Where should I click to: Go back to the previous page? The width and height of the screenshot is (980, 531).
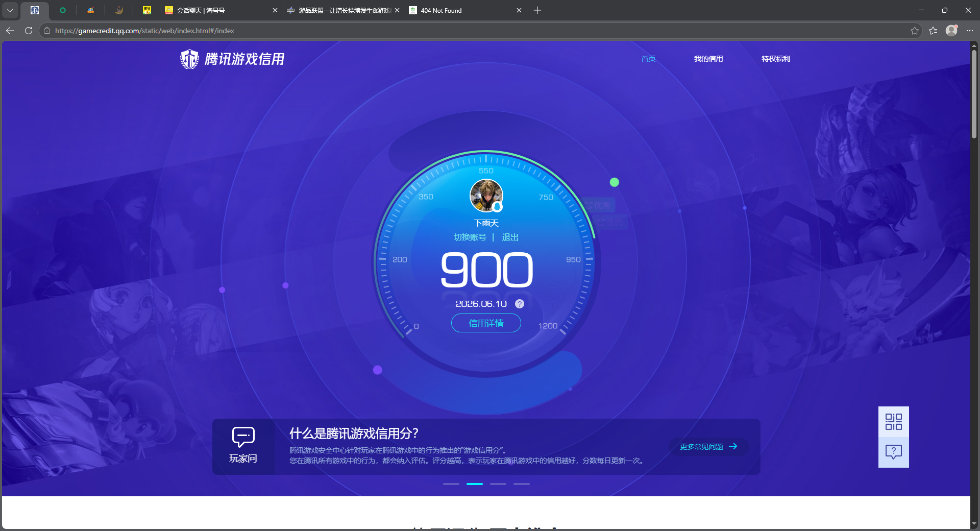coord(10,31)
